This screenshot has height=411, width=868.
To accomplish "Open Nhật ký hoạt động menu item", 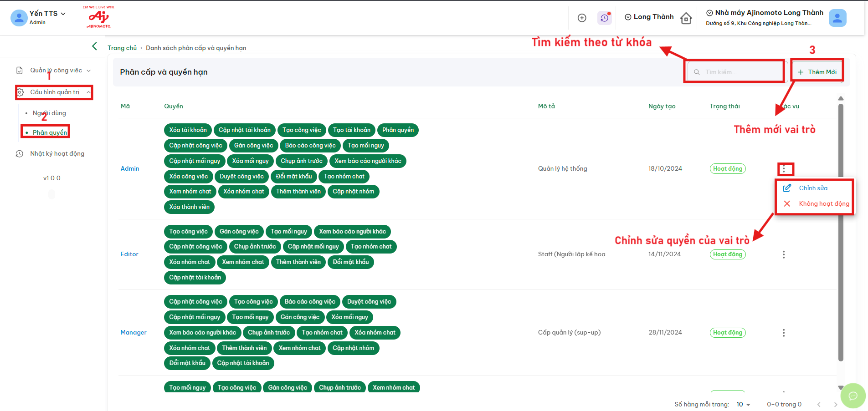I will pos(57,154).
